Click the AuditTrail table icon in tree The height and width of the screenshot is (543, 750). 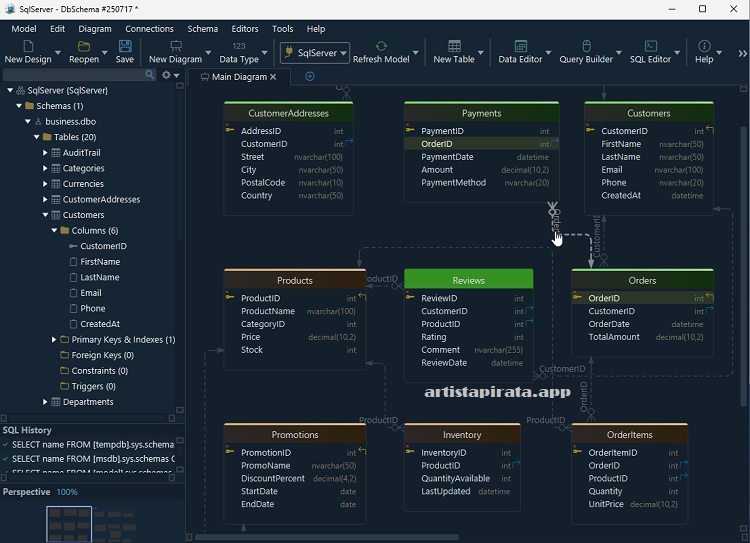[x=56, y=153]
